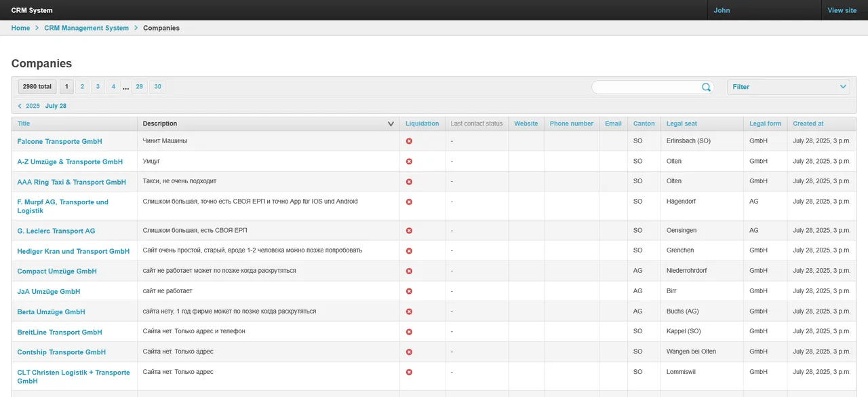The image size is (868, 397).
Task: Click the liquidation red X for F. Murpf AG
Action: (409, 202)
